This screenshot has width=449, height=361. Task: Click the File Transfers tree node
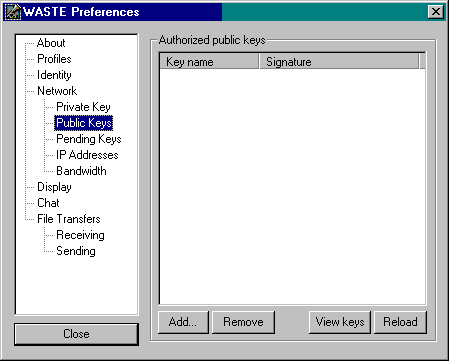tap(69, 219)
